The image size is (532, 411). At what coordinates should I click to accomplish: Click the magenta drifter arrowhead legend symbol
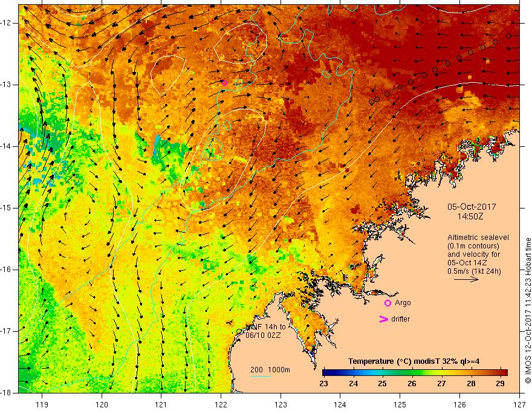click(383, 319)
